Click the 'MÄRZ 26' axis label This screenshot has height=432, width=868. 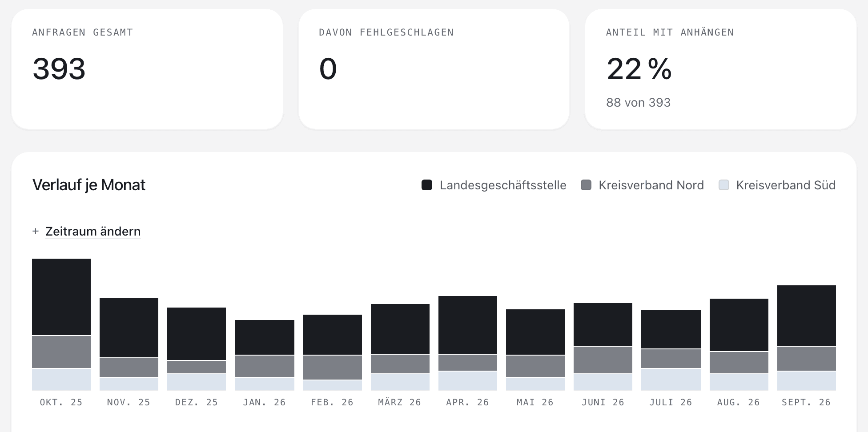(400, 402)
